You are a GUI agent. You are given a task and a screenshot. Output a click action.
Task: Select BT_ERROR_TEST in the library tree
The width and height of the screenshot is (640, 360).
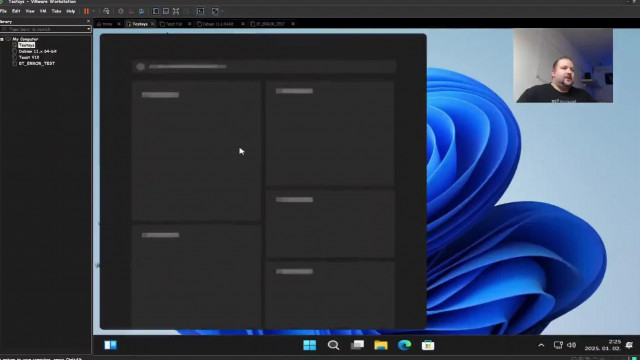36,64
